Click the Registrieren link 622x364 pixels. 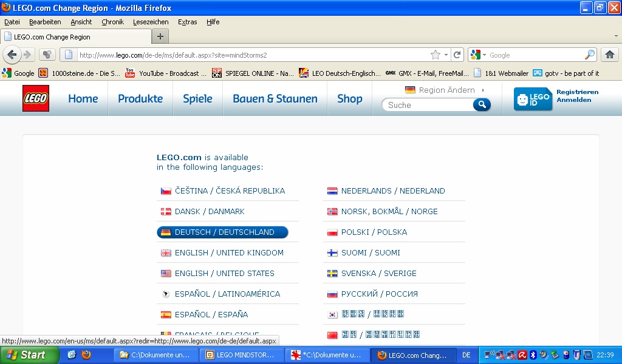click(x=577, y=92)
